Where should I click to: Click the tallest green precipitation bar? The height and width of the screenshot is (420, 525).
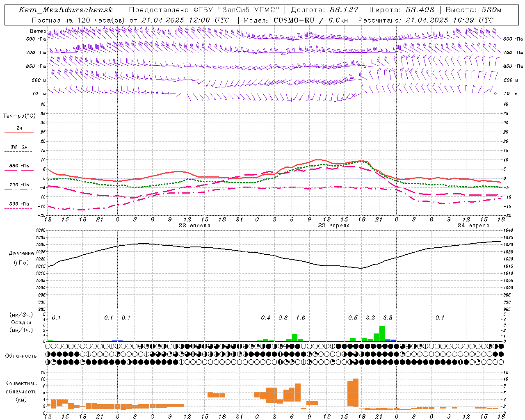point(382,334)
